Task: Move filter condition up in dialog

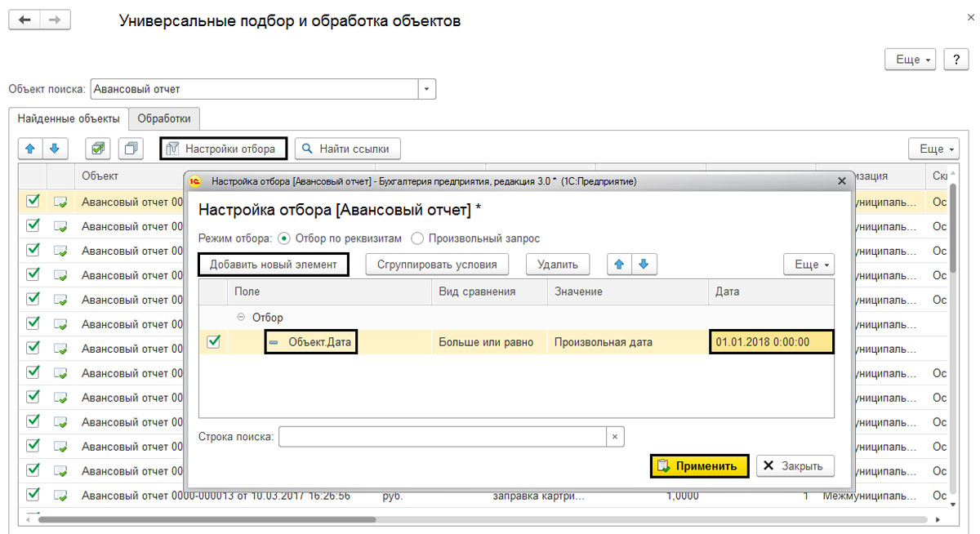Action: 619,265
